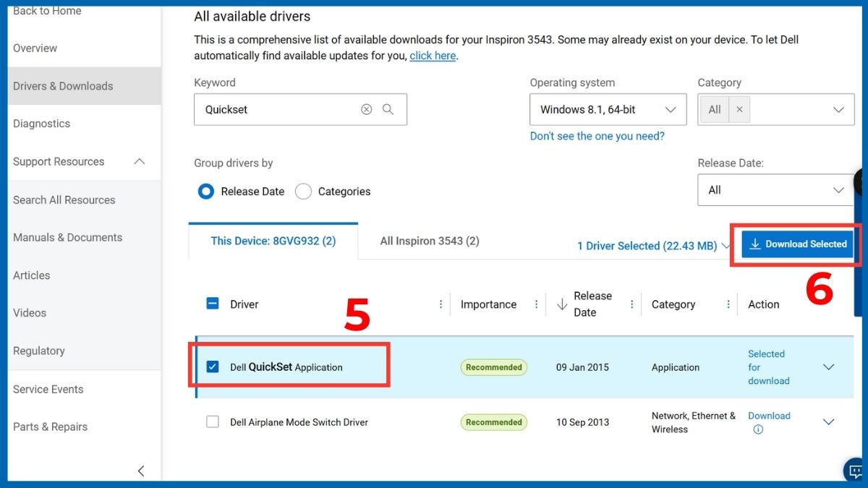Open Diagnostics in the sidebar
This screenshot has width=868, height=488.
coord(41,124)
